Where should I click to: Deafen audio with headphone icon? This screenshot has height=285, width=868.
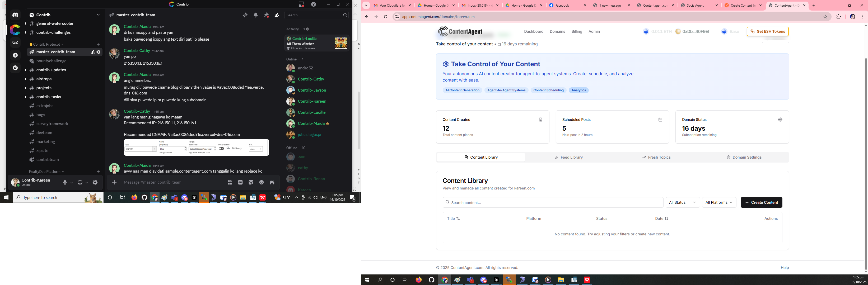80,182
